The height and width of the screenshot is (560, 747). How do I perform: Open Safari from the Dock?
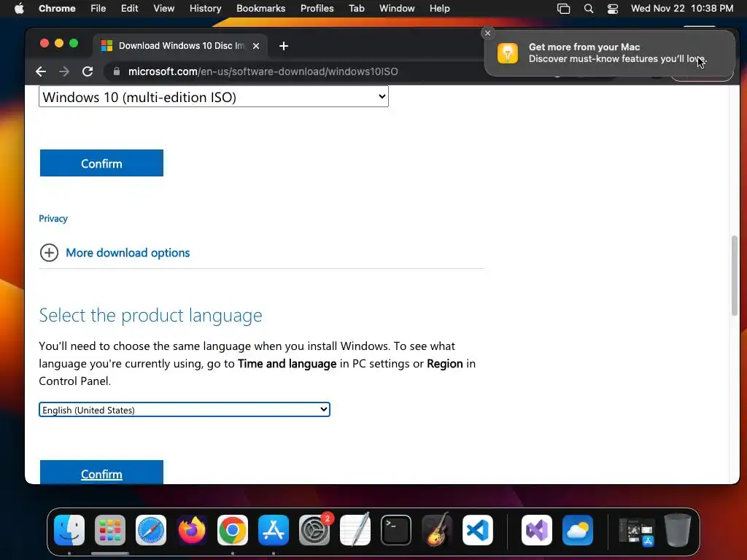[151, 530]
